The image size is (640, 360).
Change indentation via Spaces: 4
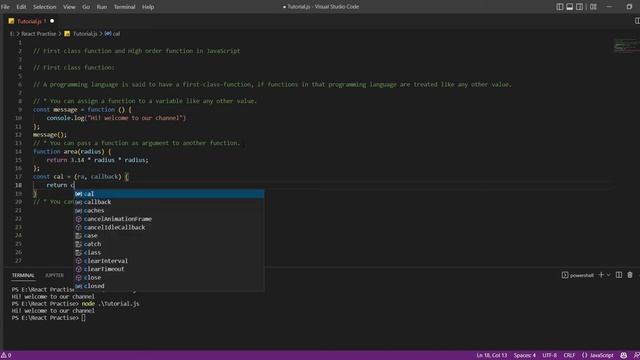pyautogui.click(x=524, y=356)
